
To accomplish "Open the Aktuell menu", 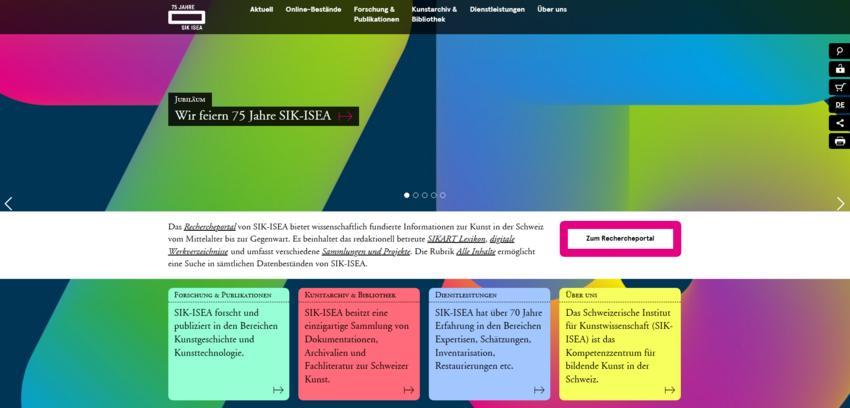I will tap(261, 9).
